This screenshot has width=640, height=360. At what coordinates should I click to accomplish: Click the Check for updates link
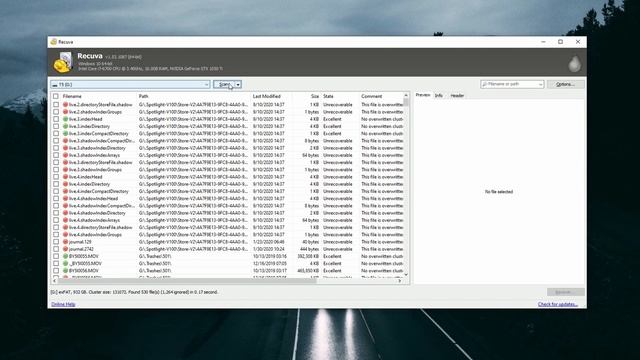click(558, 304)
